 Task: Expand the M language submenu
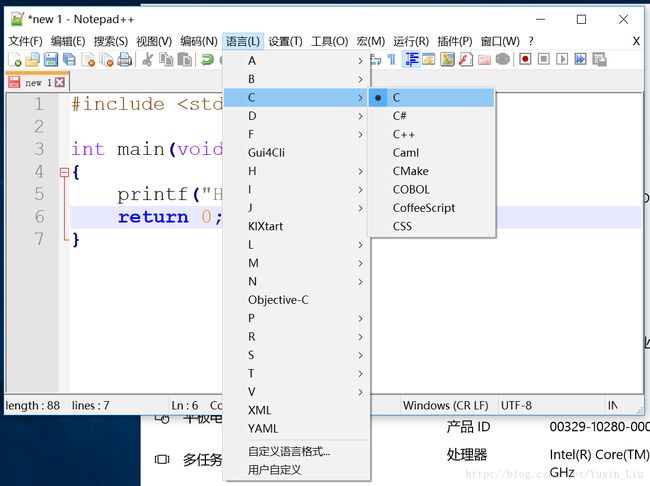[x=296, y=263]
